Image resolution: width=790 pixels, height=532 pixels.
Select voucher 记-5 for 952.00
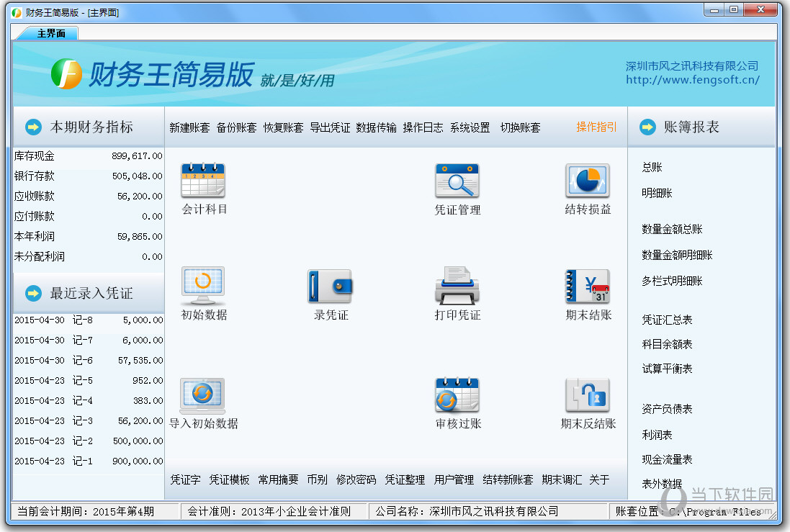tap(88, 380)
